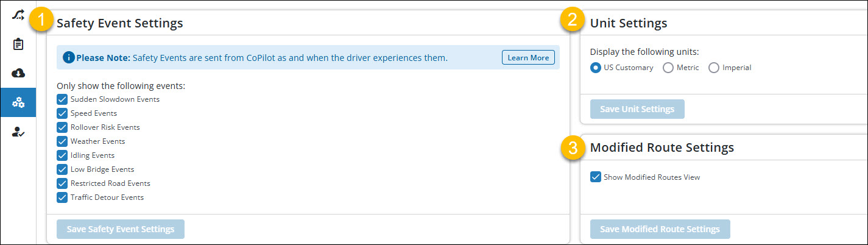Disable Rollover Risk Events
Image resolution: width=868 pixels, height=245 pixels.
[x=62, y=127]
